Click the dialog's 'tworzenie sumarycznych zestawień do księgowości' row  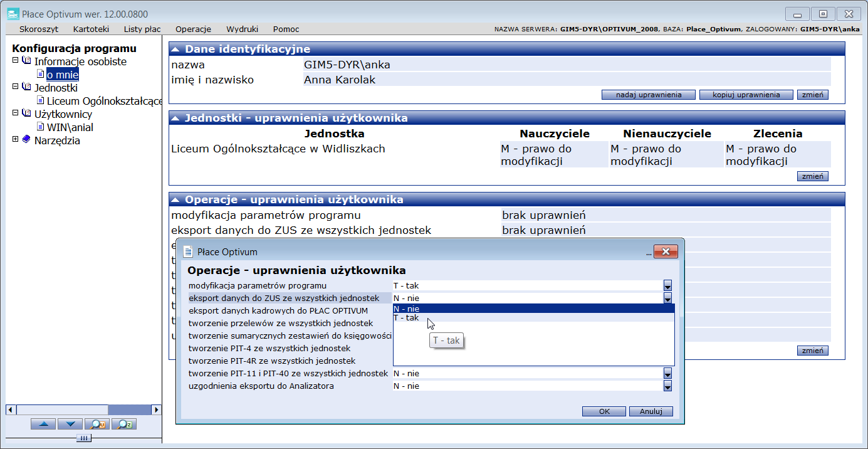tap(290, 335)
